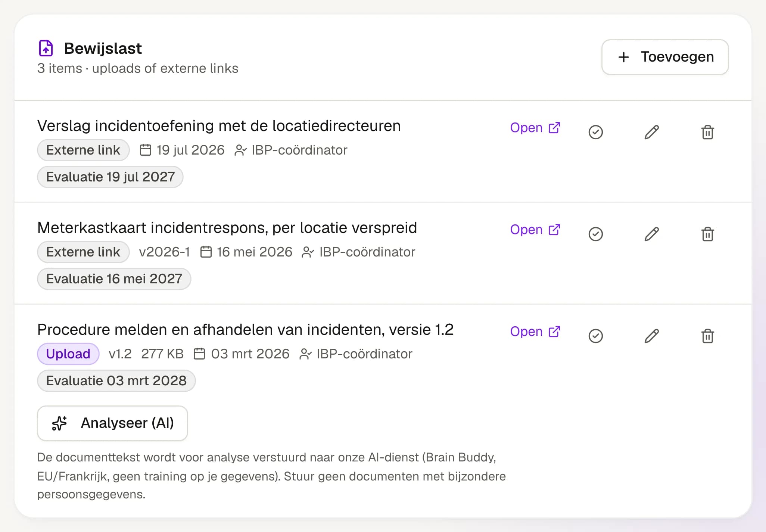Open the Verslag incidentoefening external link
Viewport: 766px width, 532px height.
pos(535,128)
